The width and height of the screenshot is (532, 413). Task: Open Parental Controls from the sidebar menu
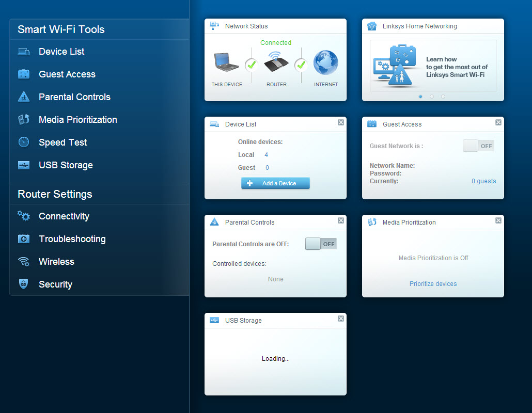coord(75,97)
